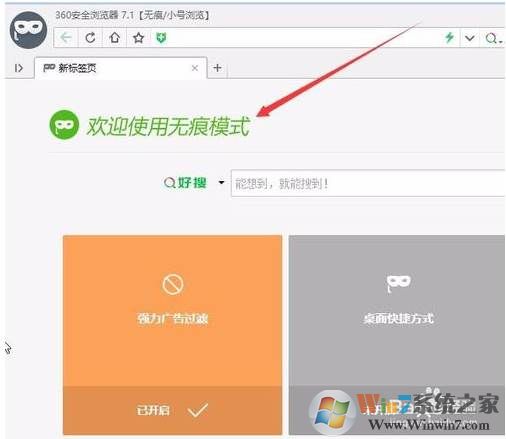Open the home page icon
This screenshot has width=506, height=439.
(x=115, y=38)
